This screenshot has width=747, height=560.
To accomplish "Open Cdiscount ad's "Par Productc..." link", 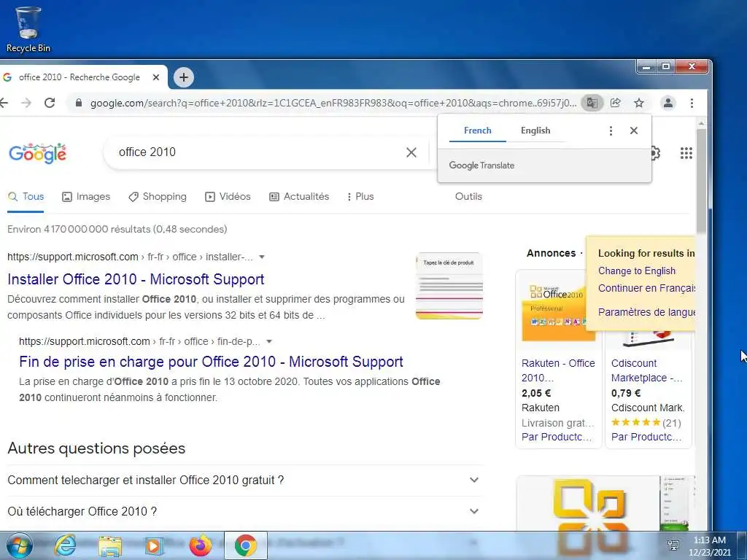I will [x=646, y=437].
